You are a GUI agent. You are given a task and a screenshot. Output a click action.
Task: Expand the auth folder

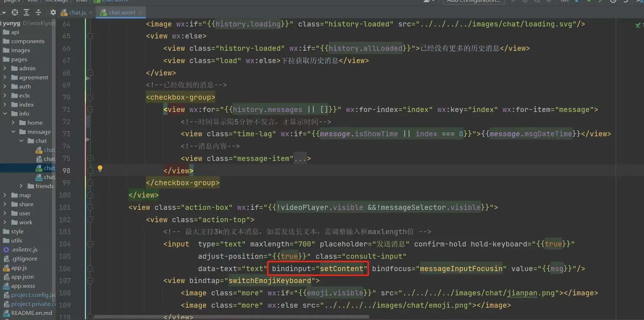point(5,86)
